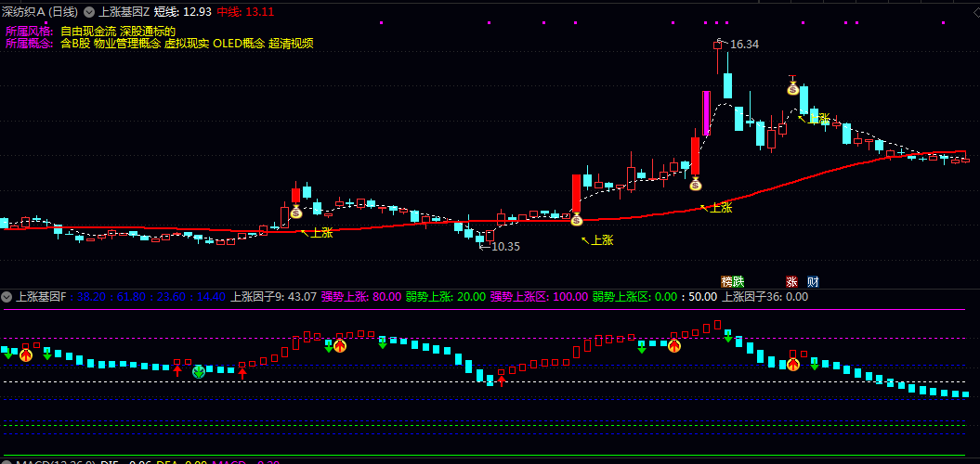Click the 强势上涨区: 100.00 readout
This screenshot has height=464, width=980.
(540, 297)
